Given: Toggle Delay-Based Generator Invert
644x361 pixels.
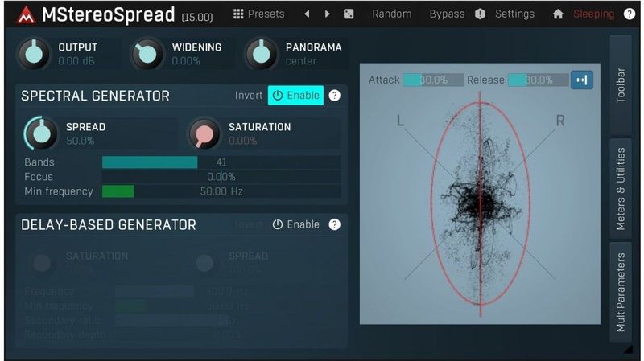Looking at the screenshot, I should pyautogui.click(x=249, y=224).
